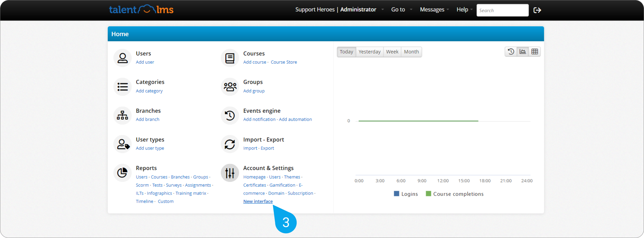The image size is (644, 238).
Task: Click the Add automation link
Action: tap(295, 119)
